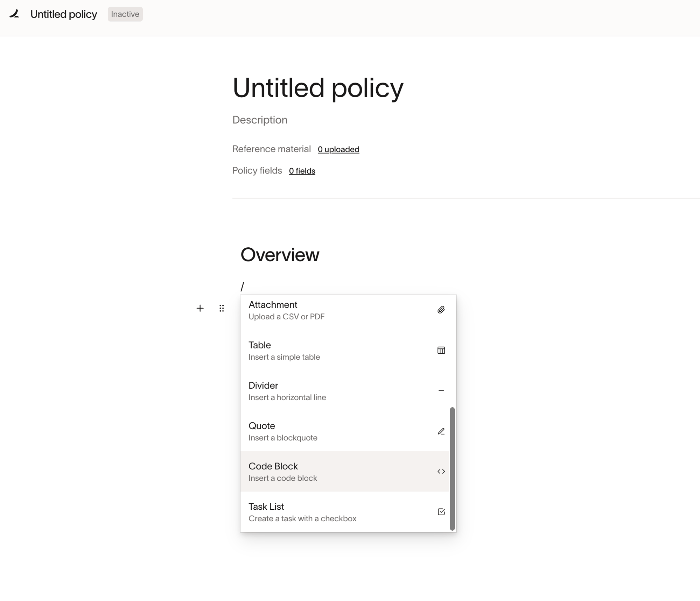Pick Quote in the block menu
Screen dimensions: 700x601
pos(344,431)
